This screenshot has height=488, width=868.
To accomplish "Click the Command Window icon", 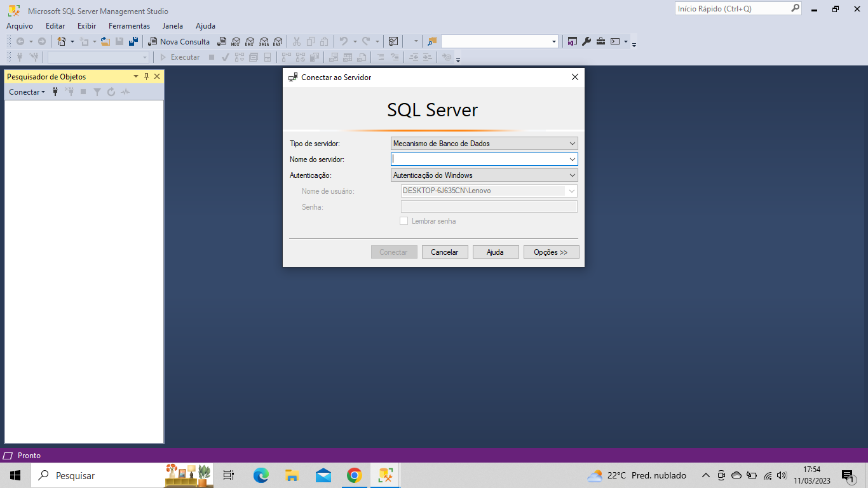I will coord(615,41).
